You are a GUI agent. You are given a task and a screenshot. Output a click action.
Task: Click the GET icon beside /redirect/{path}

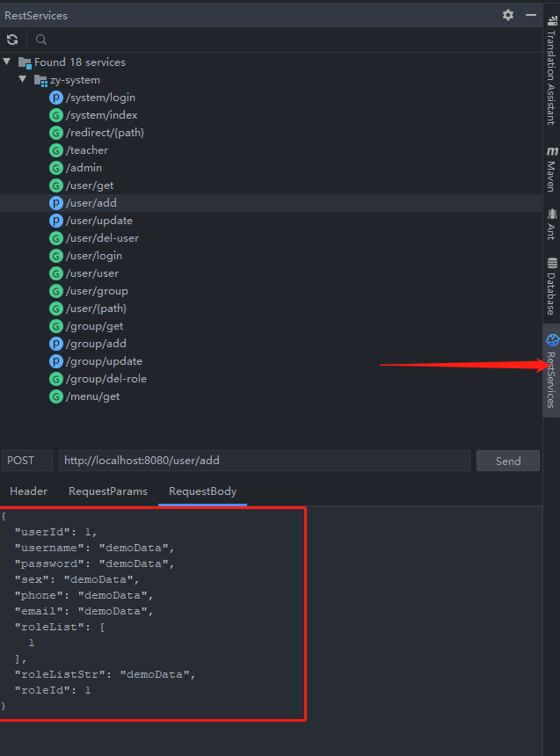[x=56, y=133]
